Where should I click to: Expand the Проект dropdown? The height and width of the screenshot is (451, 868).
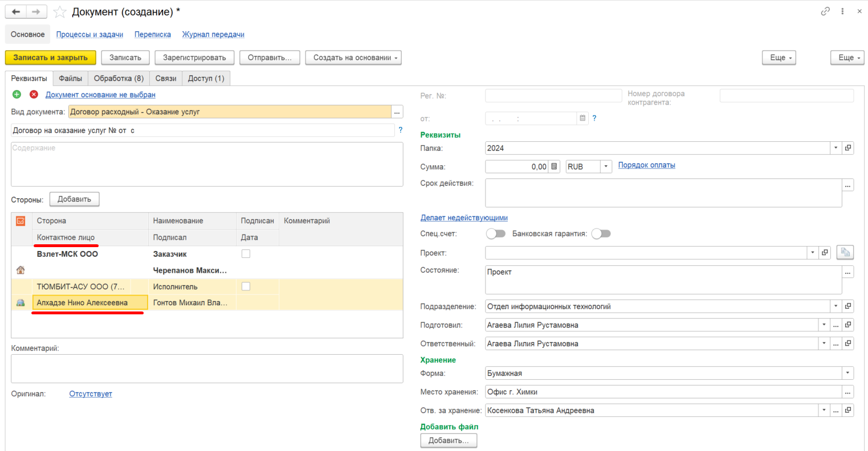pyautogui.click(x=813, y=252)
